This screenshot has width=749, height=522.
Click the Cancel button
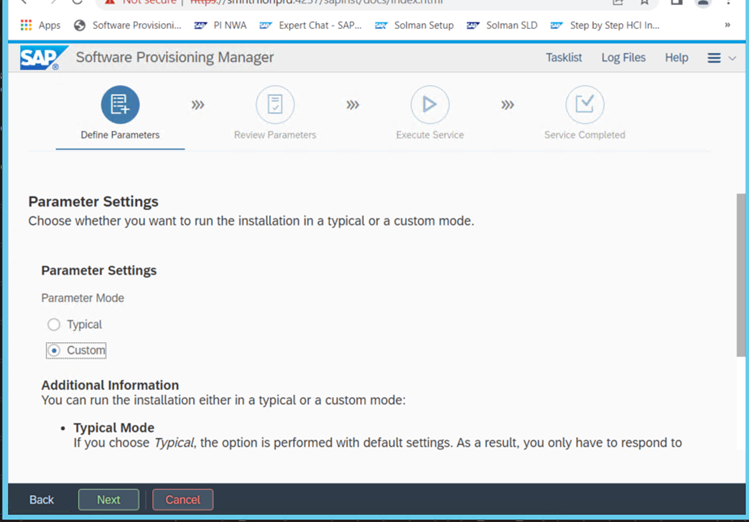point(182,500)
